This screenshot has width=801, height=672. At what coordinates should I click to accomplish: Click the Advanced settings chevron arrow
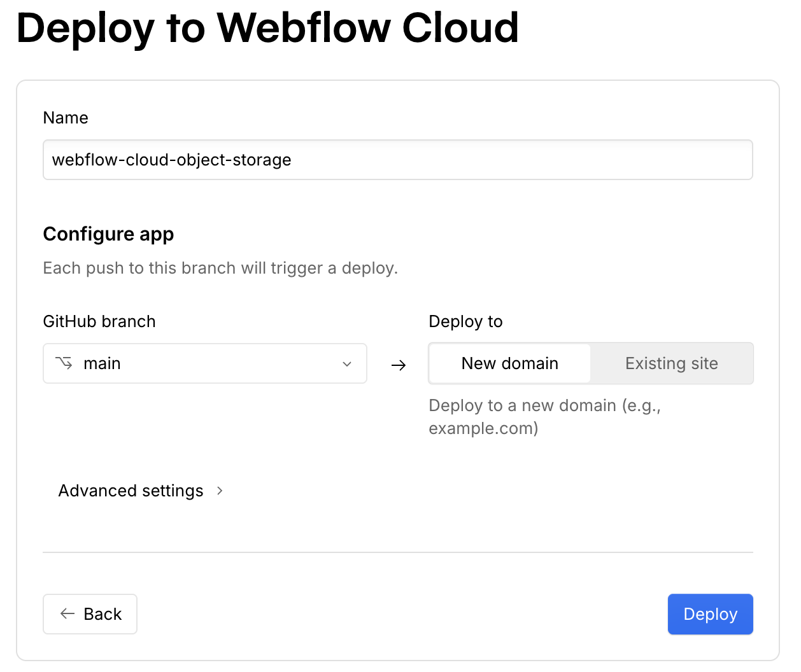[220, 491]
